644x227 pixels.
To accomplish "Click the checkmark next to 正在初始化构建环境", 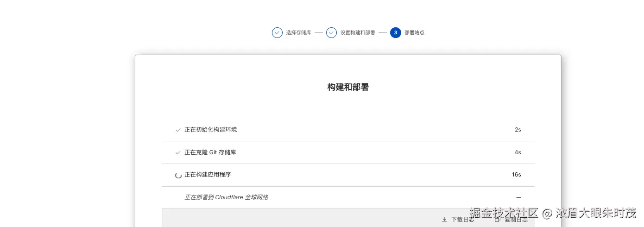I will (178, 130).
